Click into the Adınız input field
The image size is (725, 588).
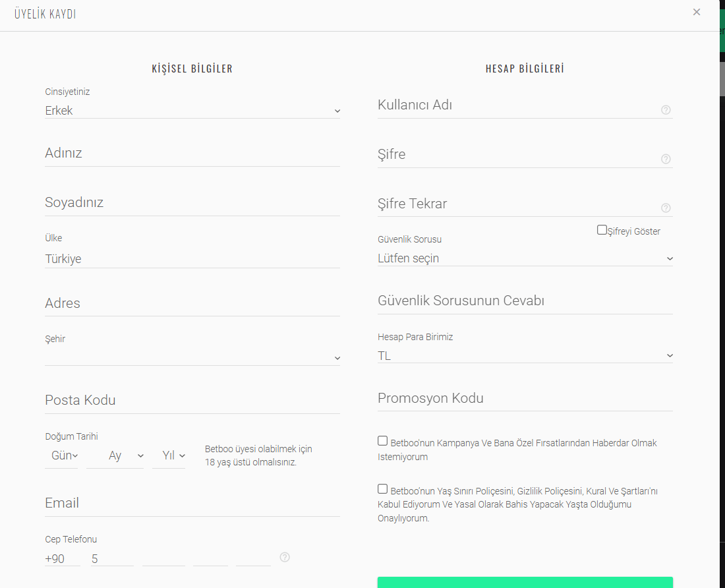coord(192,154)
